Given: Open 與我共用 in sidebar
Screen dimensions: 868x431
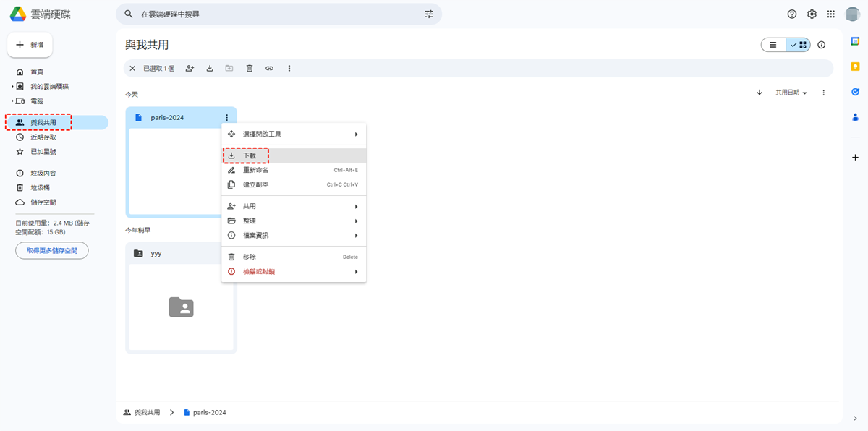Looking at the screenshot, I should [58, 123].
